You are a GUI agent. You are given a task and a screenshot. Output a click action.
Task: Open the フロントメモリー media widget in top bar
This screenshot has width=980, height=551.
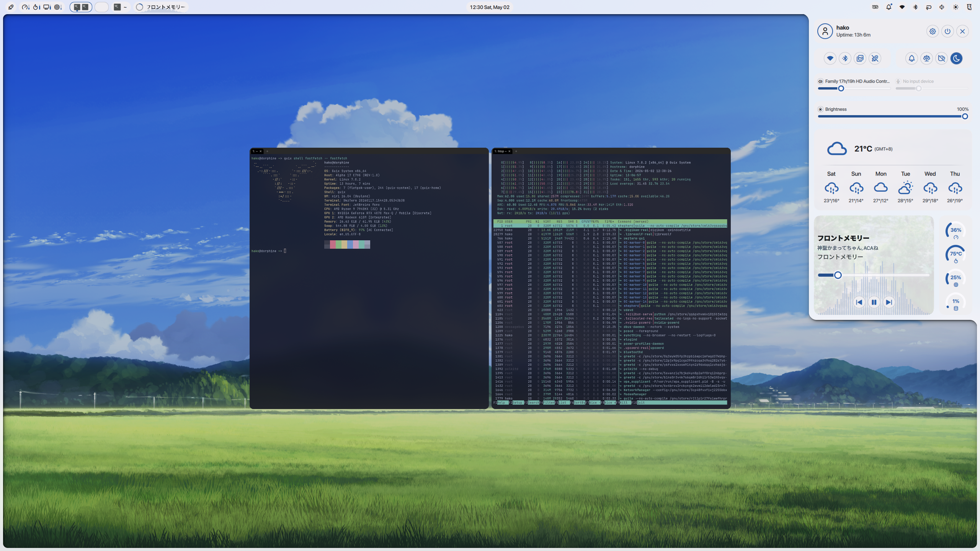coord(161,7)
